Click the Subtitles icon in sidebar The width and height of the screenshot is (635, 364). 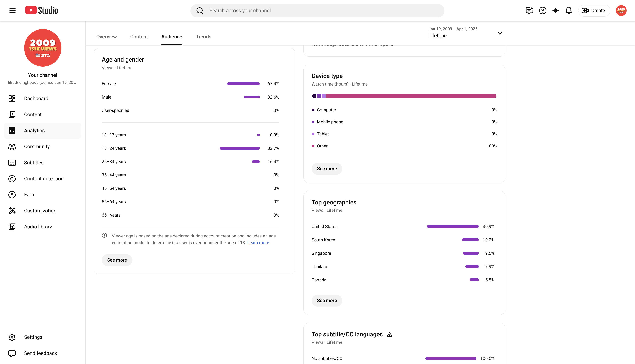[12, 163]
